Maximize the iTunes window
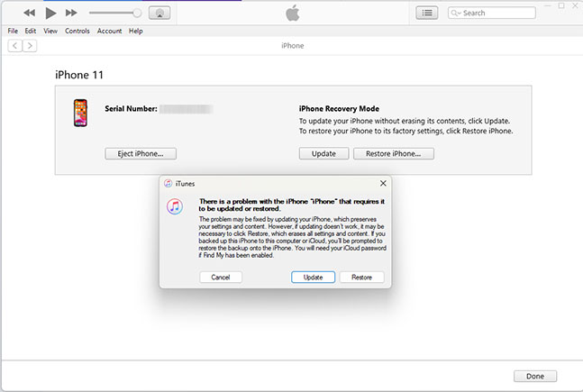 pyautogui.click(x=561, y=5)
